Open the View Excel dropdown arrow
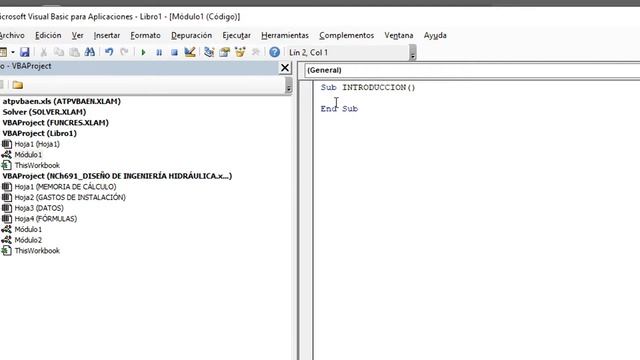This screenshot has height=360, width=640. click(13, 52)
